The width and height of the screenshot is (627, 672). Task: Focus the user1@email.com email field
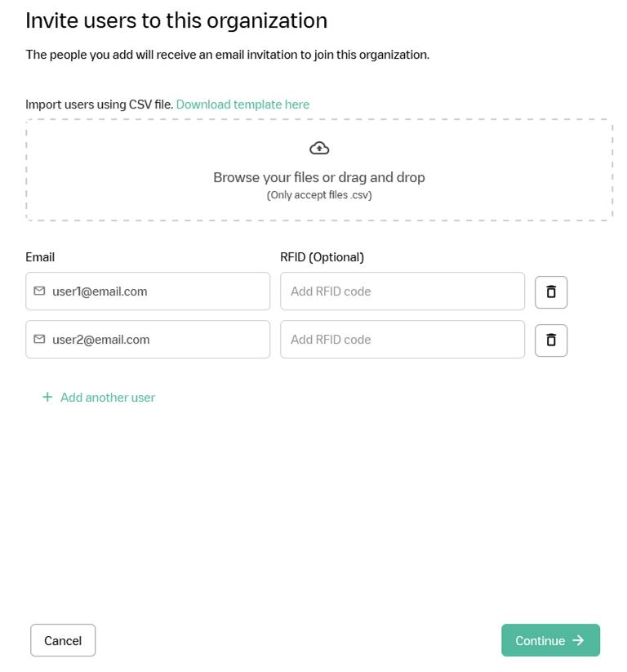click(155, 291)
